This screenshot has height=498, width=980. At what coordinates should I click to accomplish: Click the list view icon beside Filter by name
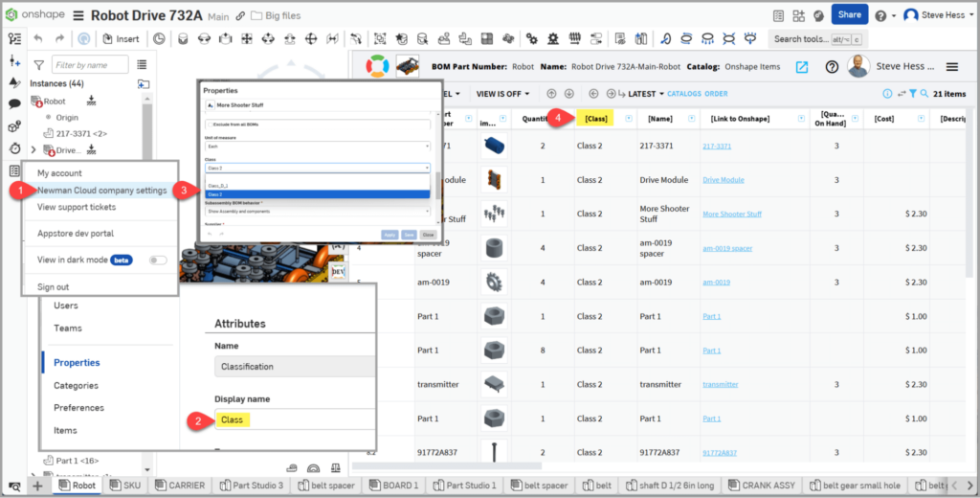tap(142, 64)
